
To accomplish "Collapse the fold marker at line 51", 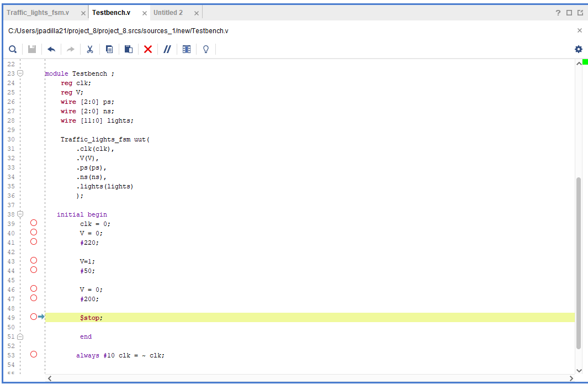I will point(20,336).
